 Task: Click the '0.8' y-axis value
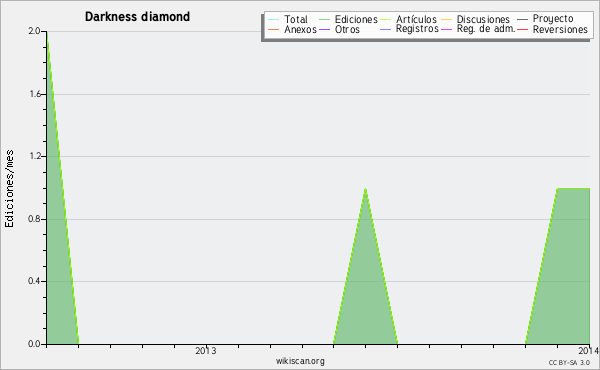click(x=34, y=219)
